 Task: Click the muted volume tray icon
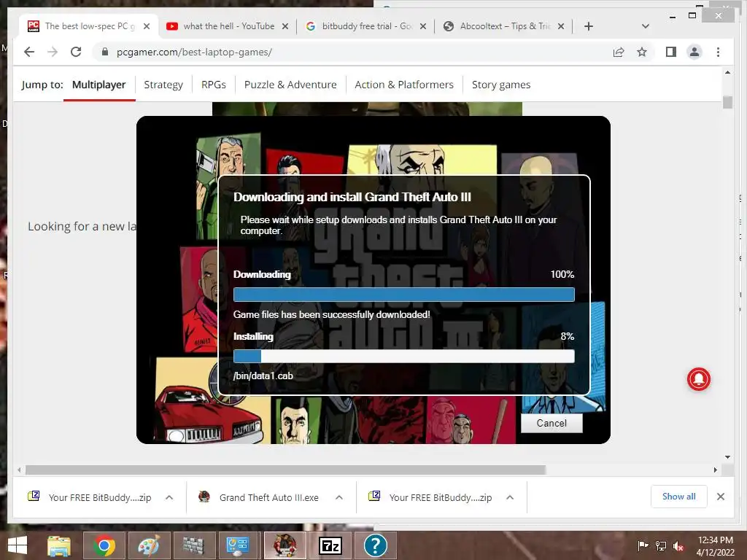coord(678,545)
